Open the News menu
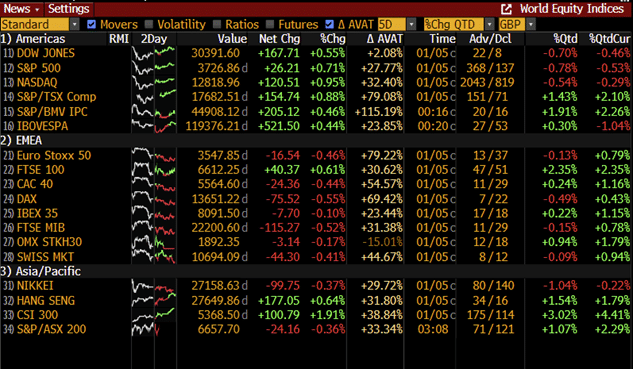 [21, 9]
